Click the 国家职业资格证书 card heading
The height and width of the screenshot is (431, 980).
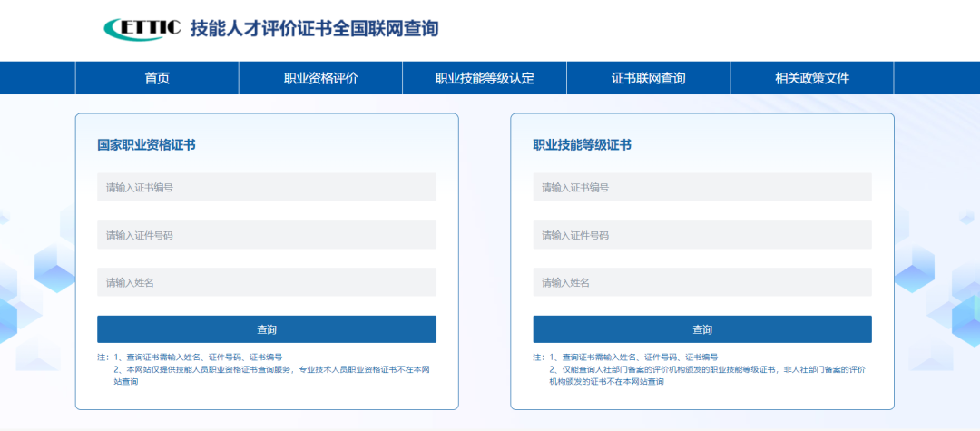click(146, 144)
